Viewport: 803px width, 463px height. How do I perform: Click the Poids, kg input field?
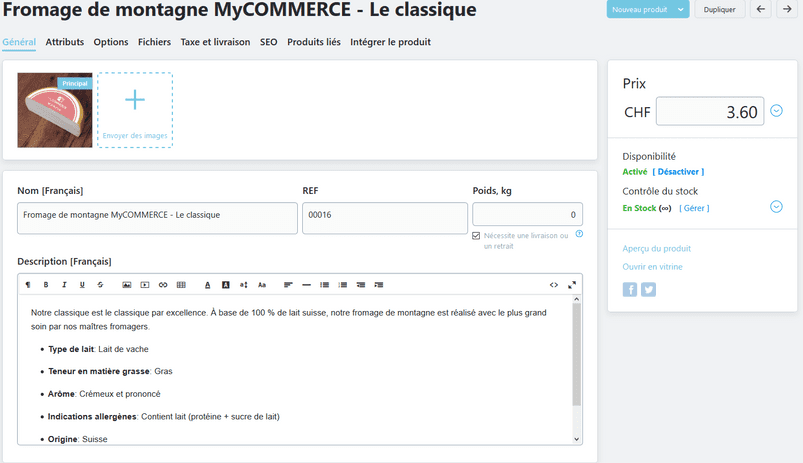pyautogui.click(x=527, y=215)
